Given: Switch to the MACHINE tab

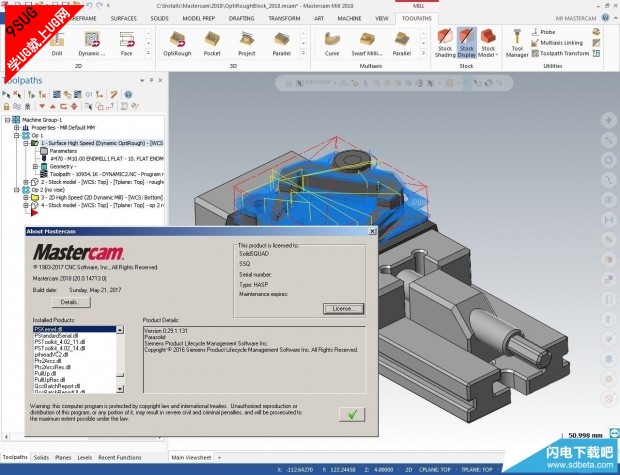Looking at the screenshot, I should pyautogui.click(x=349, y=18).
